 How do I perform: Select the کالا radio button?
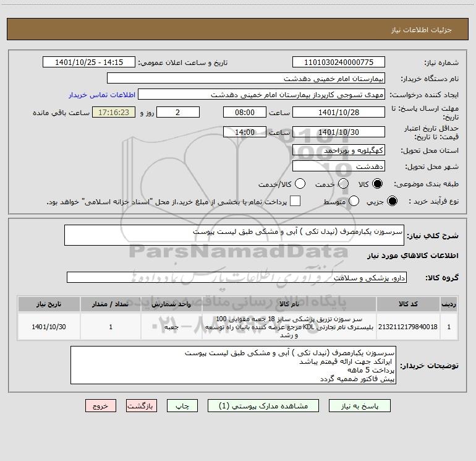pos(377,184)
